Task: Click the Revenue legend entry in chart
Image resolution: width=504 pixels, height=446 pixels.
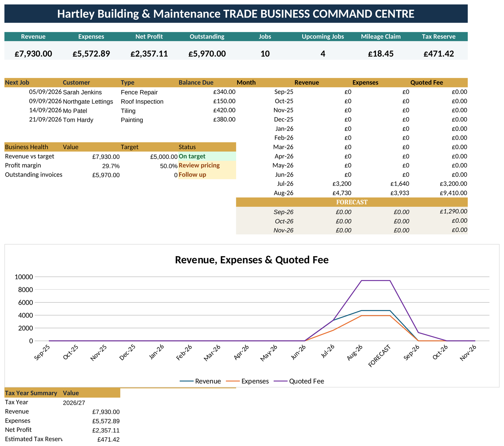Action: [x=200, y=381]
